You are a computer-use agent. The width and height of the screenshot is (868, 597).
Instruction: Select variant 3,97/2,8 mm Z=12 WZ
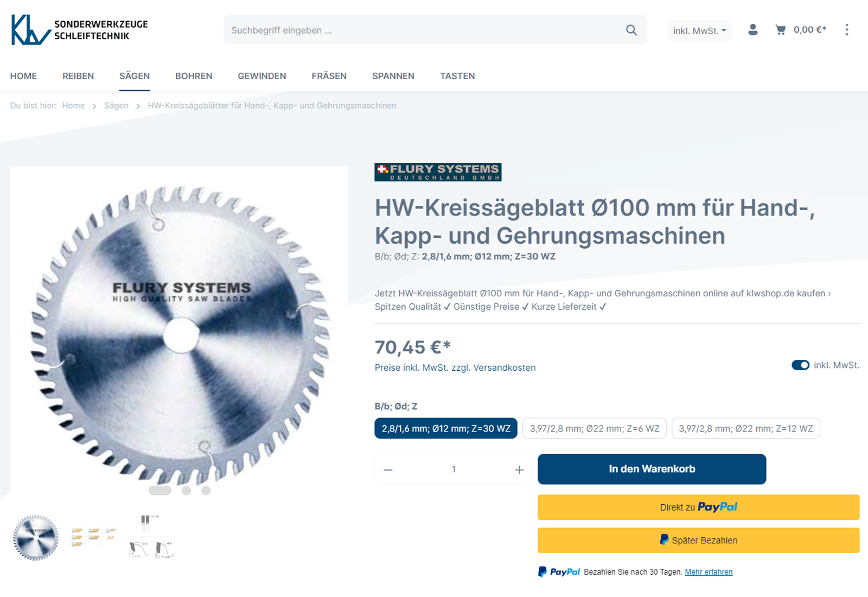[x=745, y=428]
